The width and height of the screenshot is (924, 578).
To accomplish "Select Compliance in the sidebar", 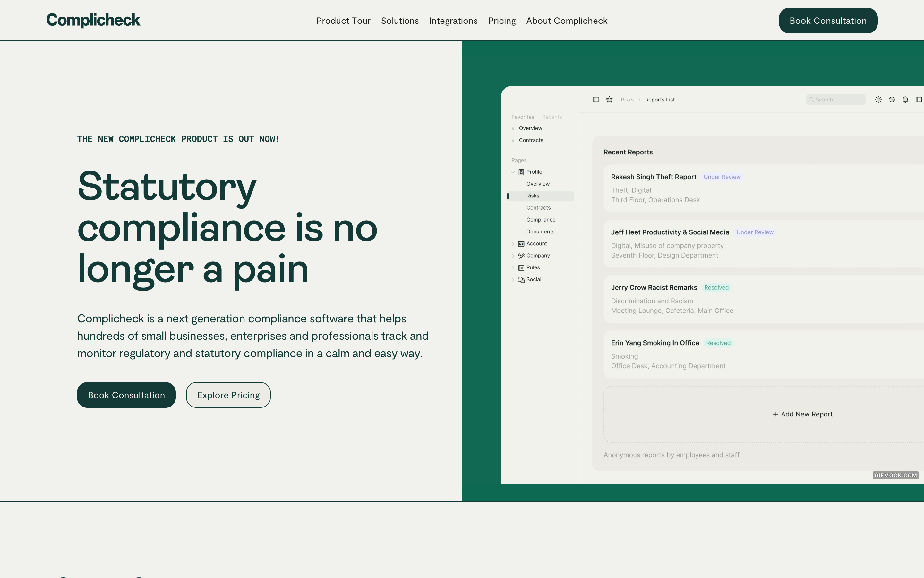I will (x=541, y=220).
